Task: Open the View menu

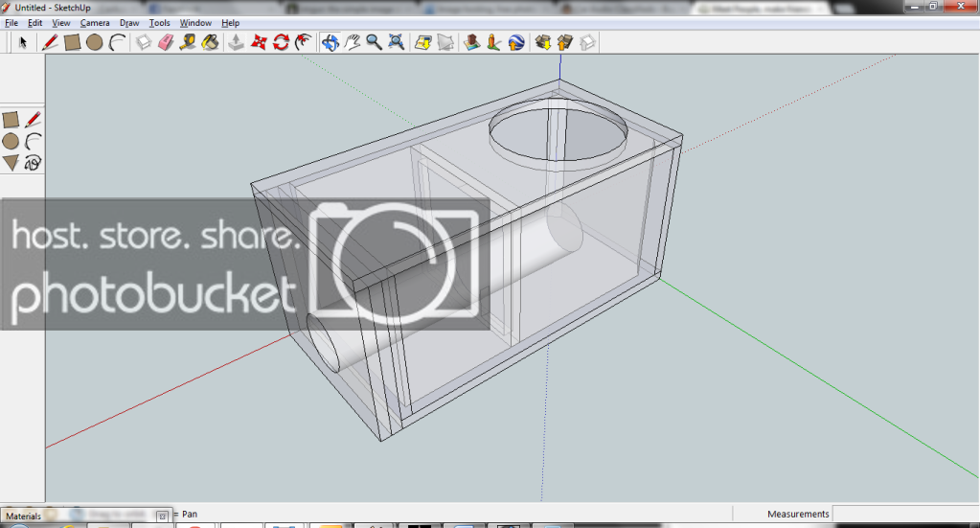Action: point(60,22)
